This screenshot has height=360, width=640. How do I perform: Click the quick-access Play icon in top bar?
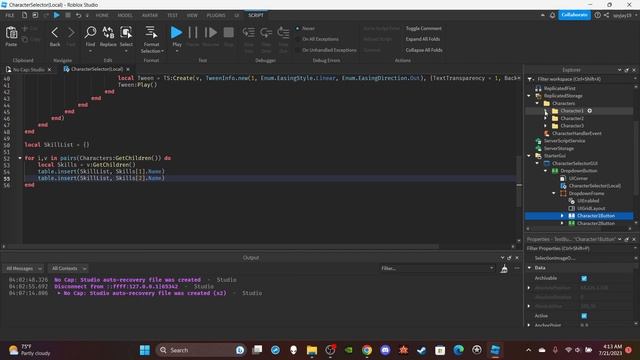tap(57, 15)
